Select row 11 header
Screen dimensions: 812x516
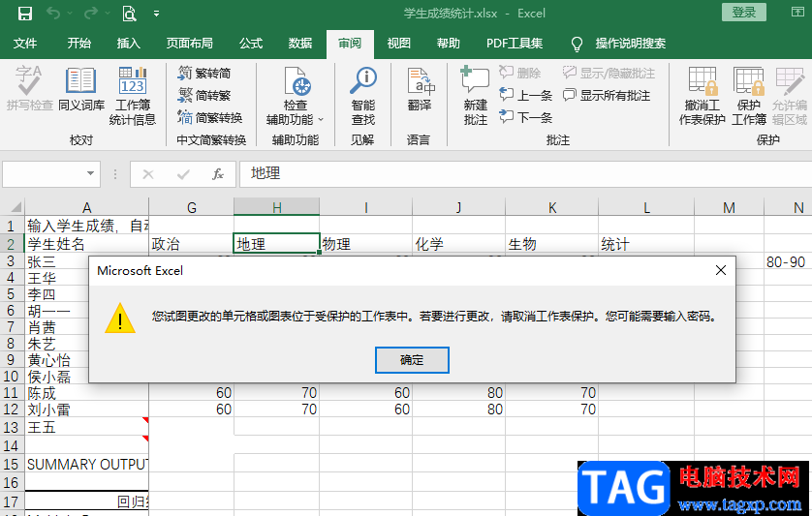(x=12, y=393)
